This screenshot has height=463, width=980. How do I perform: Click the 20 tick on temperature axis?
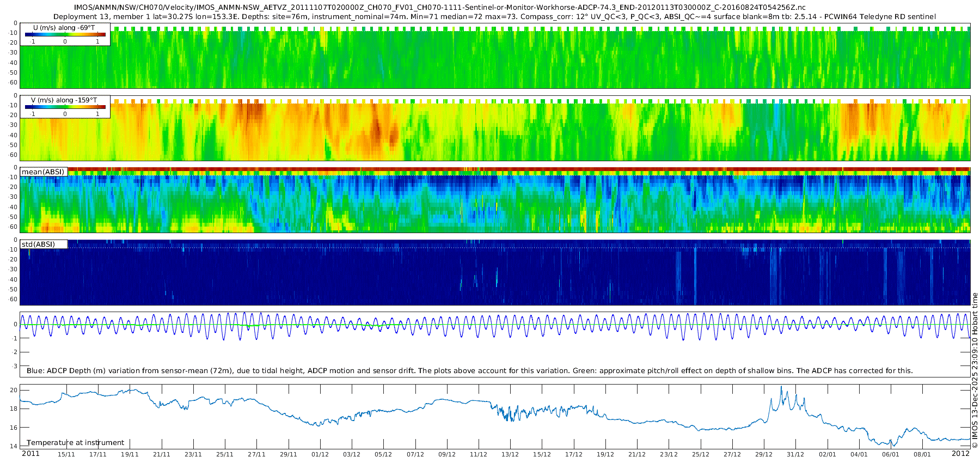[14, 390]
